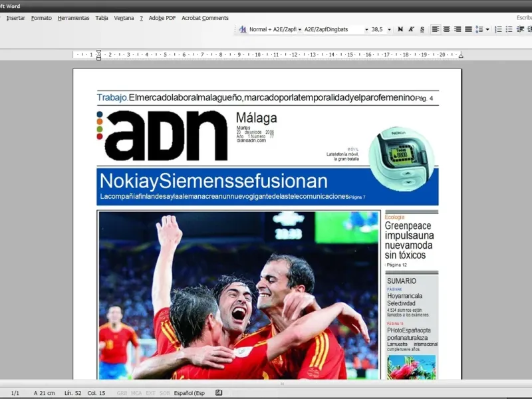This screenshot has height=399, width=532.
Task: Center the paragraph text
Action: click(x=446, y=29)
